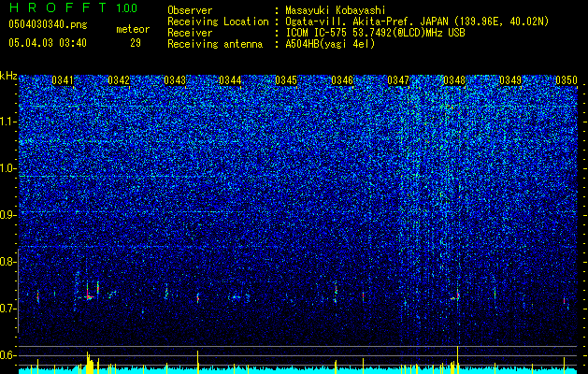Click the Receiving Location value text
This screenshot has height=374, width=588.
pyautogui.click(x=417, y=22)
